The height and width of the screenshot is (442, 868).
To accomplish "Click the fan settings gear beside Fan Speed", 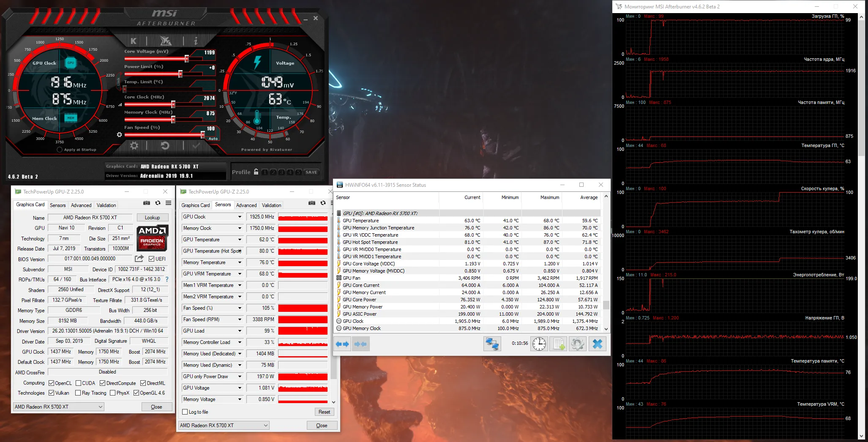I will pos(120,135).
